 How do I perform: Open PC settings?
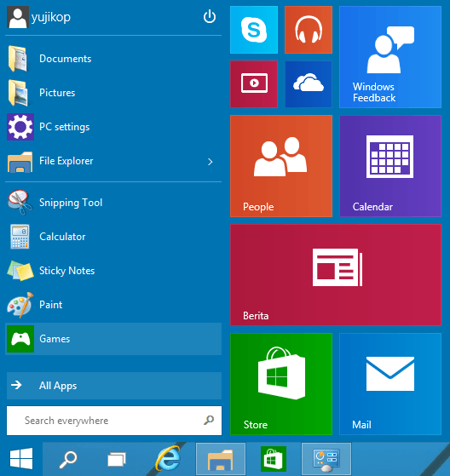(x=113, y=127)
